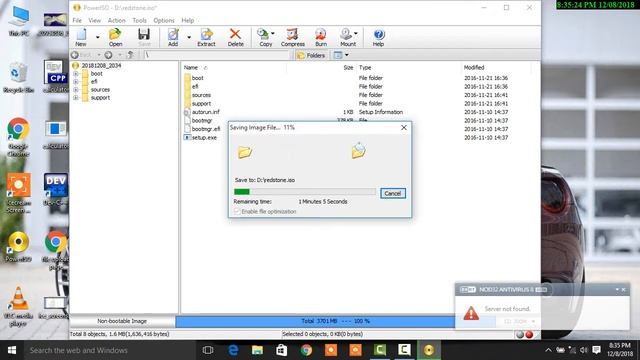Click the Save toolbar icon
Viewport: 640px width, 360px height.
(x=144, y=37)
